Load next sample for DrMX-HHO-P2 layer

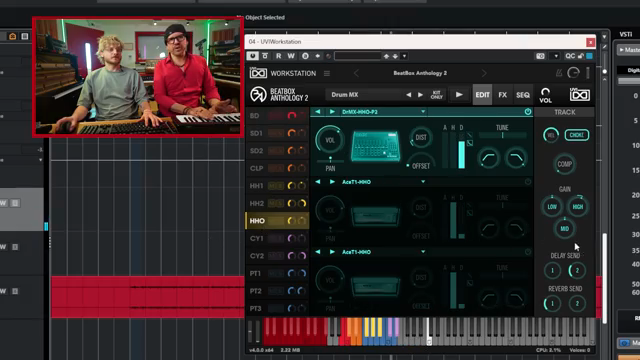pos(332,111)
